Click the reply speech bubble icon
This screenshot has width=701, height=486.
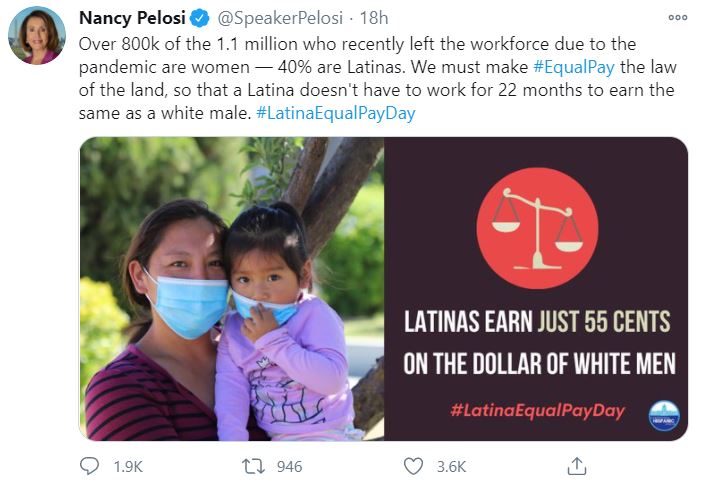coord(90,466)
